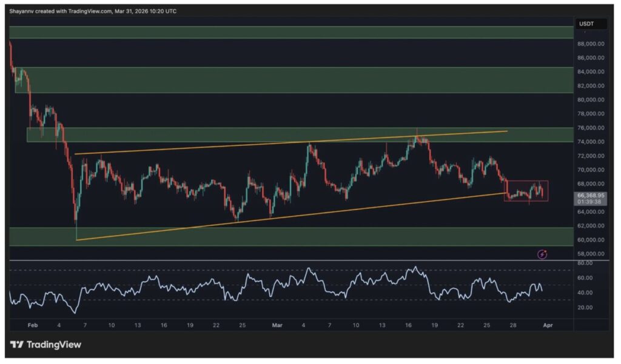
Task: Click the current price label 66,368.95
Action: [589, 196]
